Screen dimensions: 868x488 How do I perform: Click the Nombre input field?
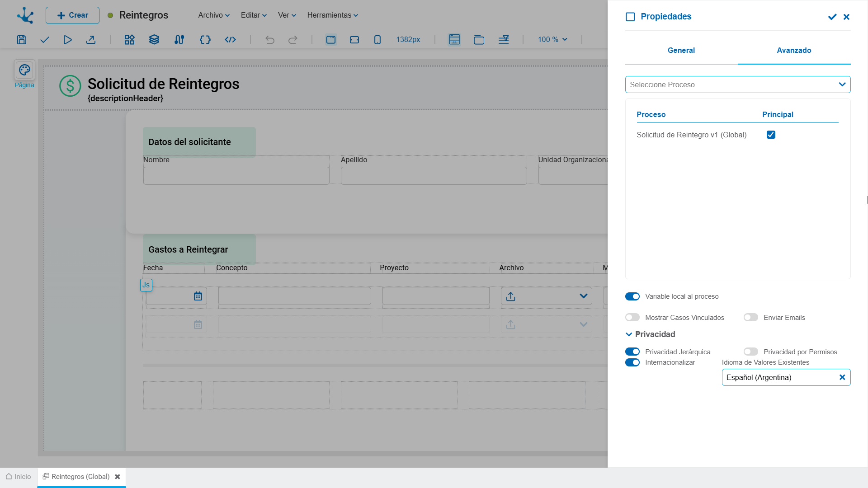[236, 176]
